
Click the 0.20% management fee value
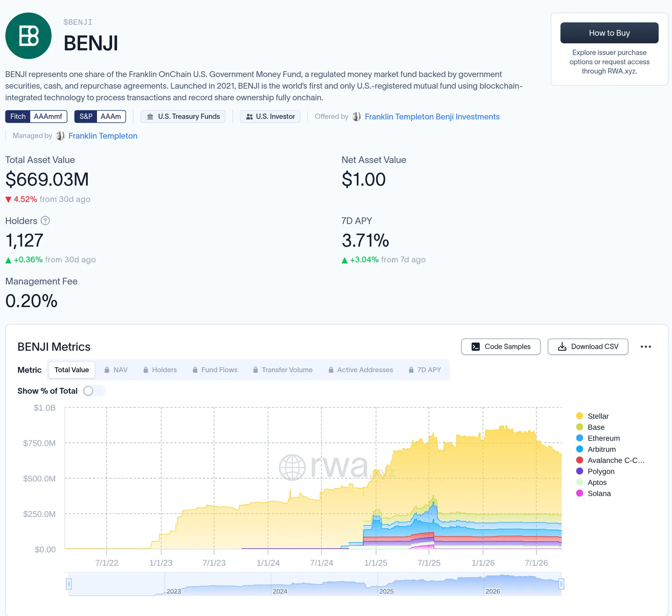tap(31, 301)
